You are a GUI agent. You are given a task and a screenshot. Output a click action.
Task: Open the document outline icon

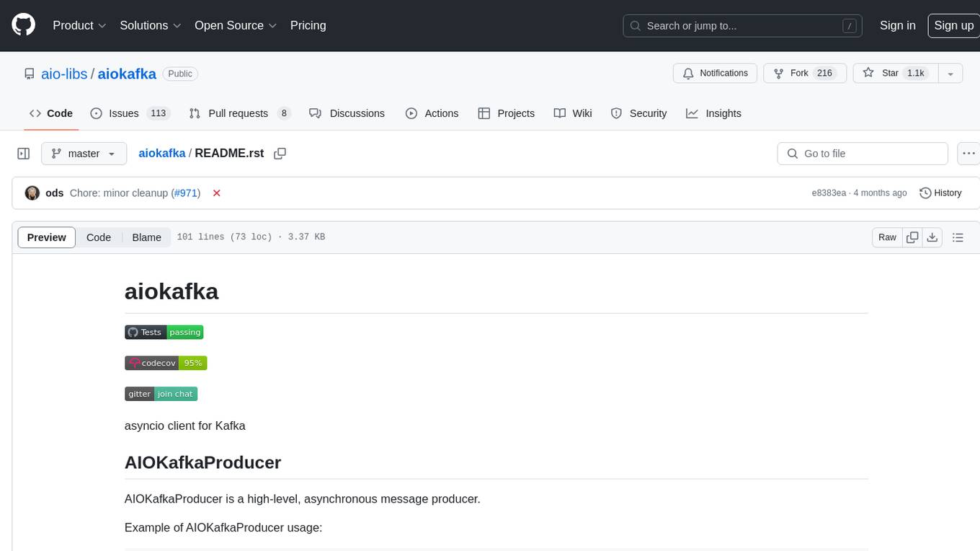tap(958, 237)
